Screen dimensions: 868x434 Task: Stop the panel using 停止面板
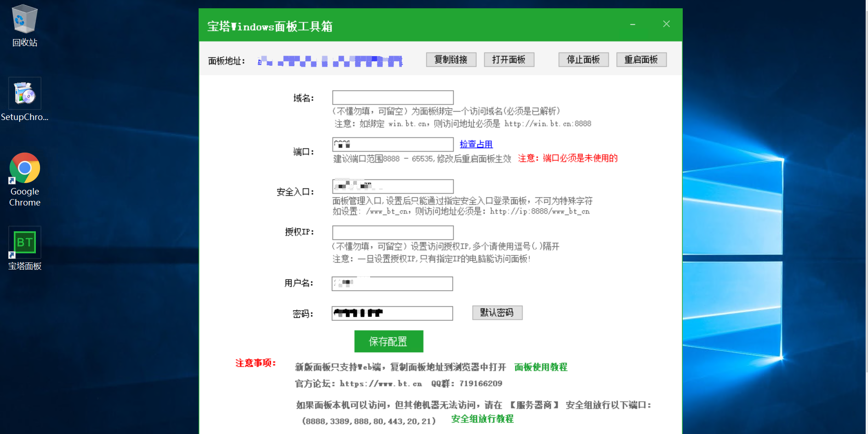583,60
